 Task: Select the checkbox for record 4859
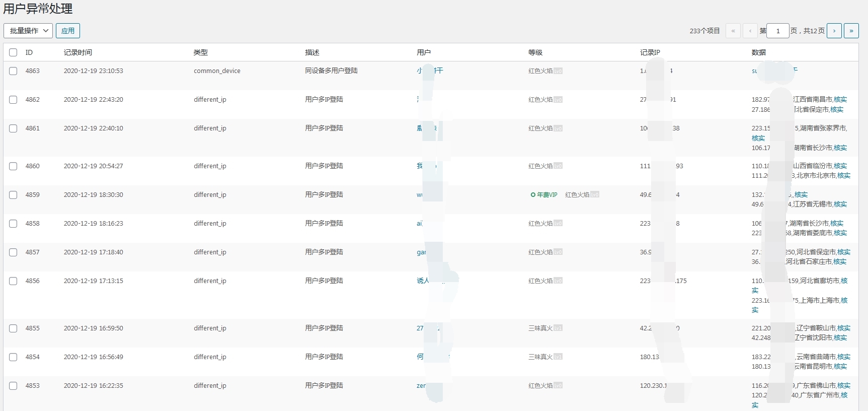point(13,195)
